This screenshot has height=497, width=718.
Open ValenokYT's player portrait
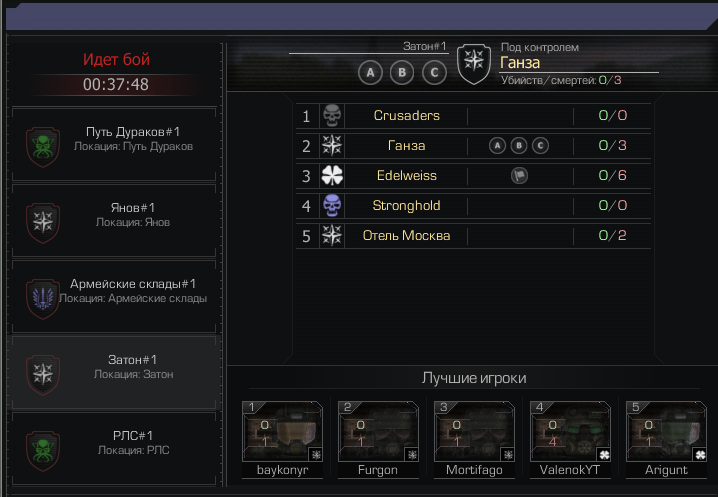[x=570, y=431]
